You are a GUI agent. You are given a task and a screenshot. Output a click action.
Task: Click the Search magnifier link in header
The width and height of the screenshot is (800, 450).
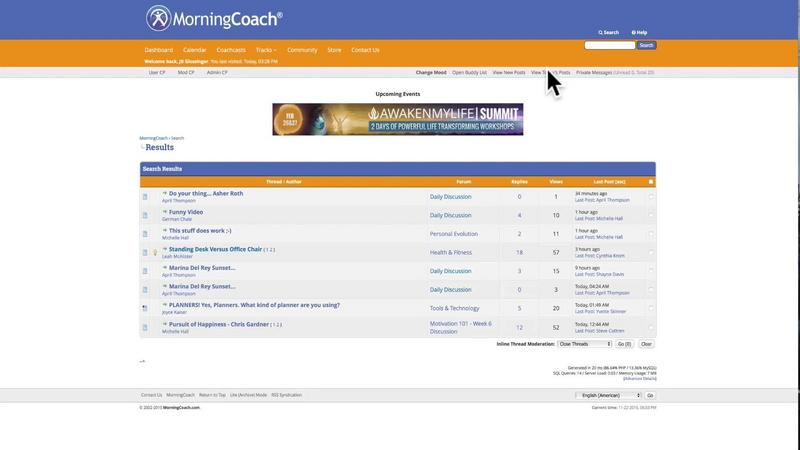pos(608,32)
